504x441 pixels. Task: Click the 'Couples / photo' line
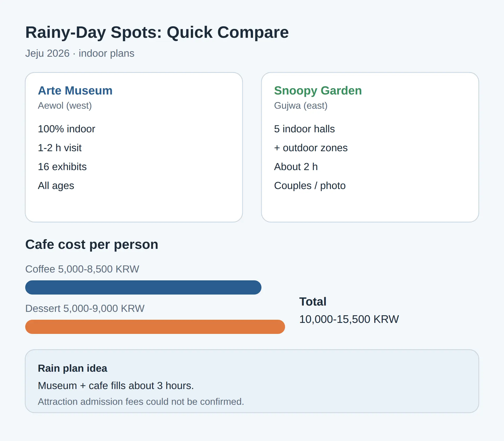[310, 186]
